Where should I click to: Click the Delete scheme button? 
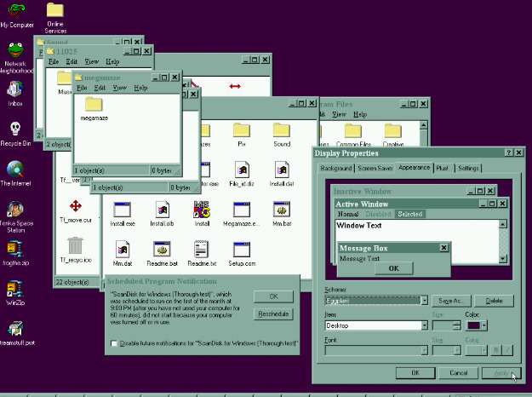[x=494, y=301]
